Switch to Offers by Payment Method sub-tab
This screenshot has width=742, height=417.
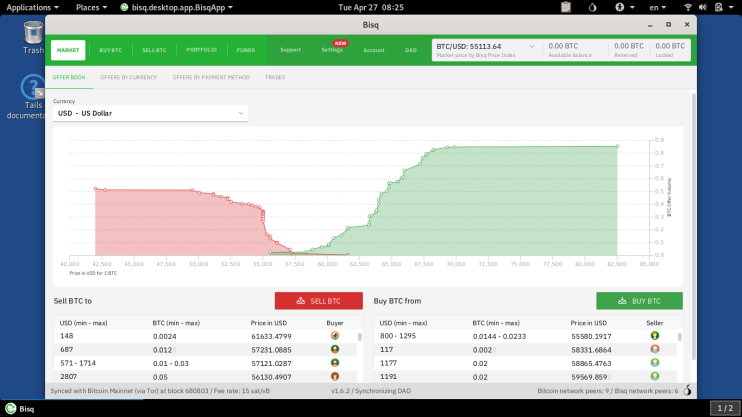(211, 77)
